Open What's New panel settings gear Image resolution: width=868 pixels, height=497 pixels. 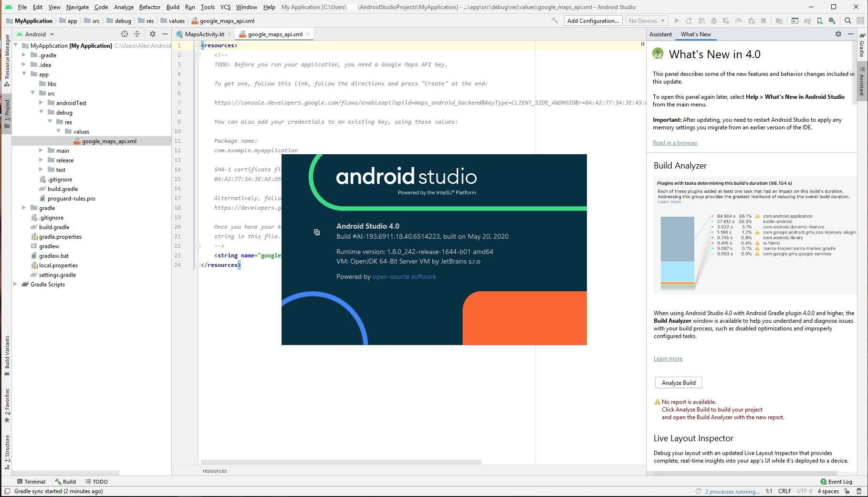pos(838,34)
